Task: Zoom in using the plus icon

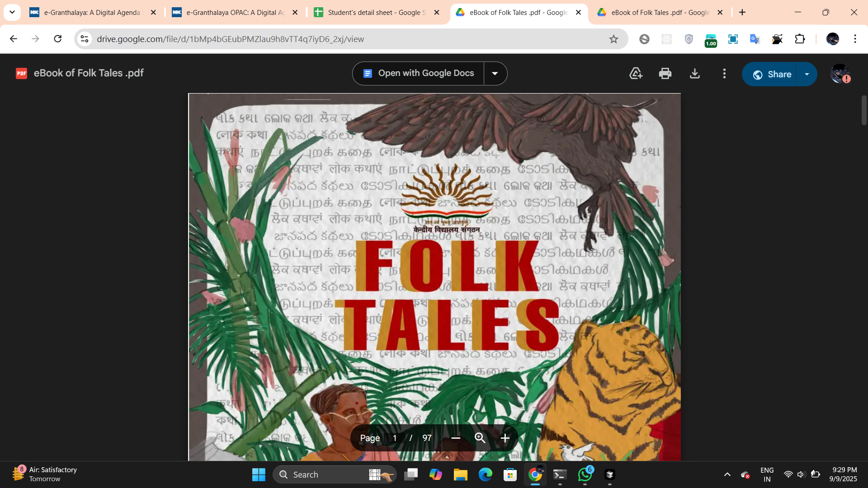Action: pos(505,438)
